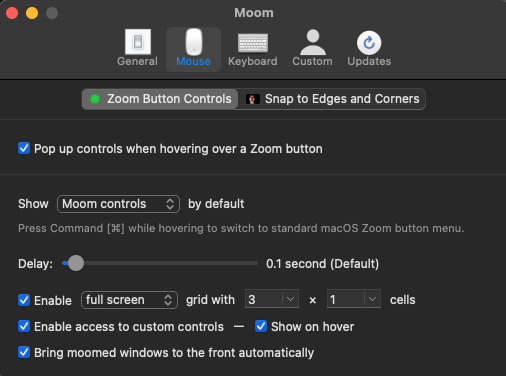Open the Moom controls popup menu
This screenshot has height=376, width=506.
118,204
